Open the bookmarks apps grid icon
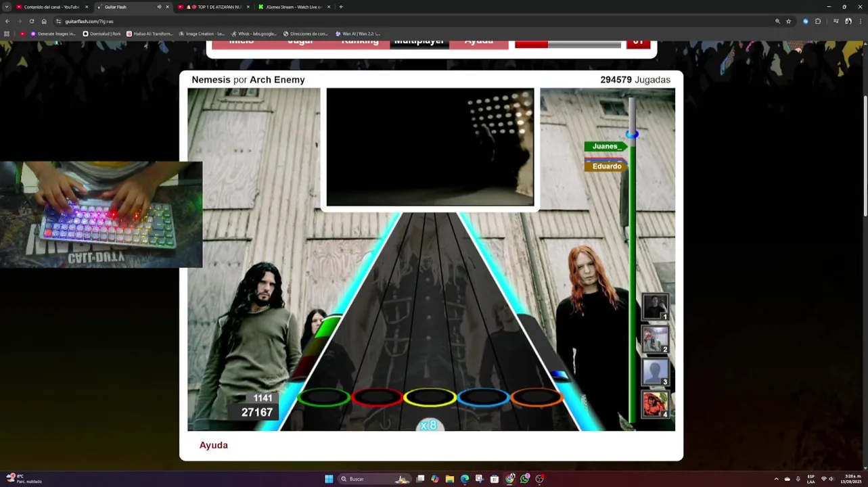This screenshot has width=868, height=487. pyautogui.click(x=7, y=33)
